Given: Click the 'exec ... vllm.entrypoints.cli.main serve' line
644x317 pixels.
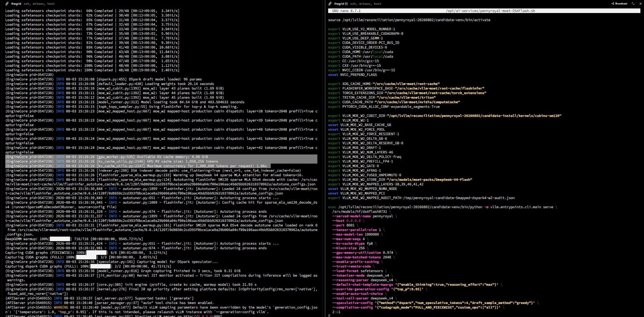Looking at the screenshot, I should [443, 207].
